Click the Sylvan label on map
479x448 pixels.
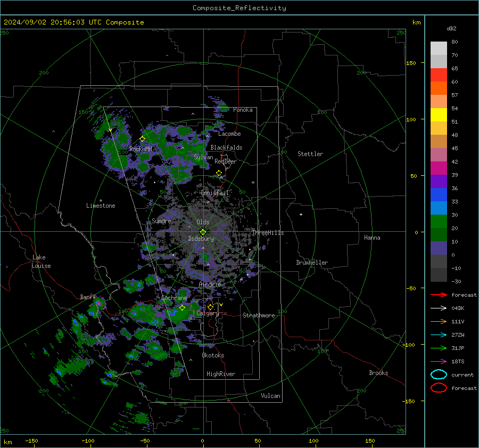coord(203,157)
